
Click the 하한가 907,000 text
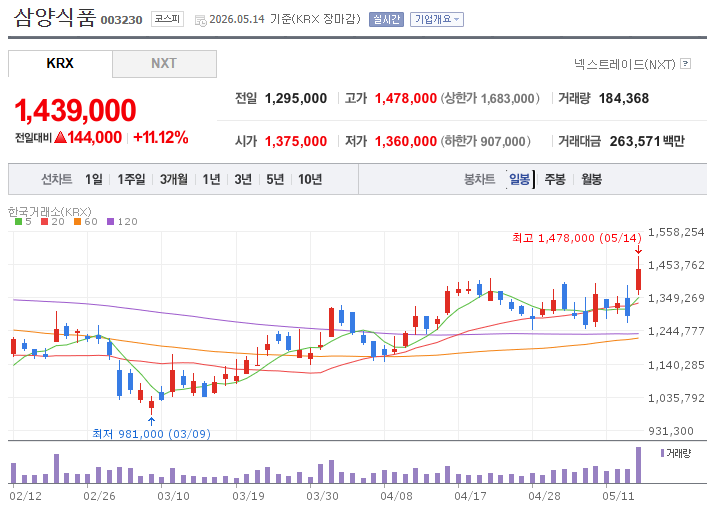(x=486, y=142)
